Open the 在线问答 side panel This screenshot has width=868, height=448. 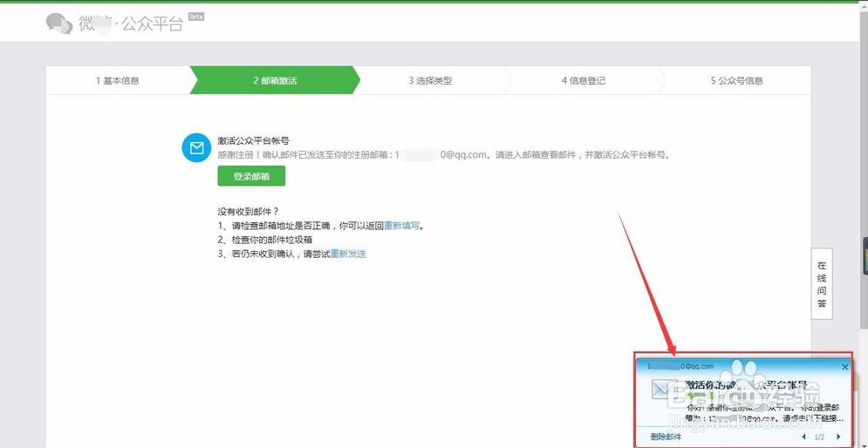coord(822,284)
